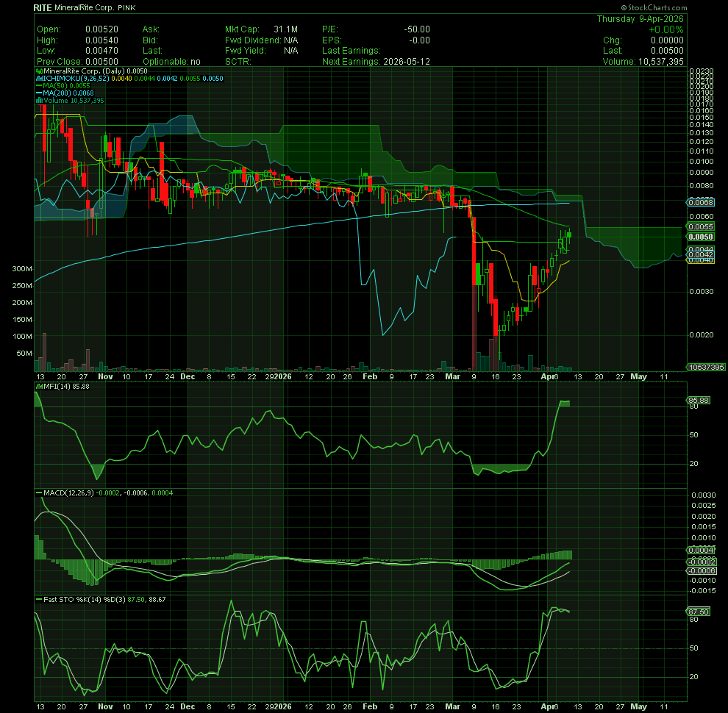Click the 50M volume axis label
Screen dimensions: 728x713
point(24,354)
